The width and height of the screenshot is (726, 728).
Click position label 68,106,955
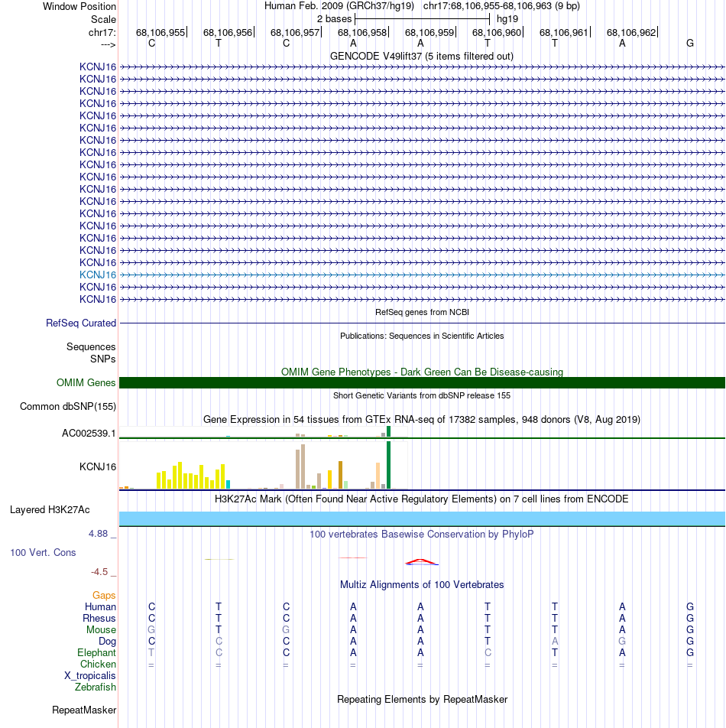(x=160, y=32)
